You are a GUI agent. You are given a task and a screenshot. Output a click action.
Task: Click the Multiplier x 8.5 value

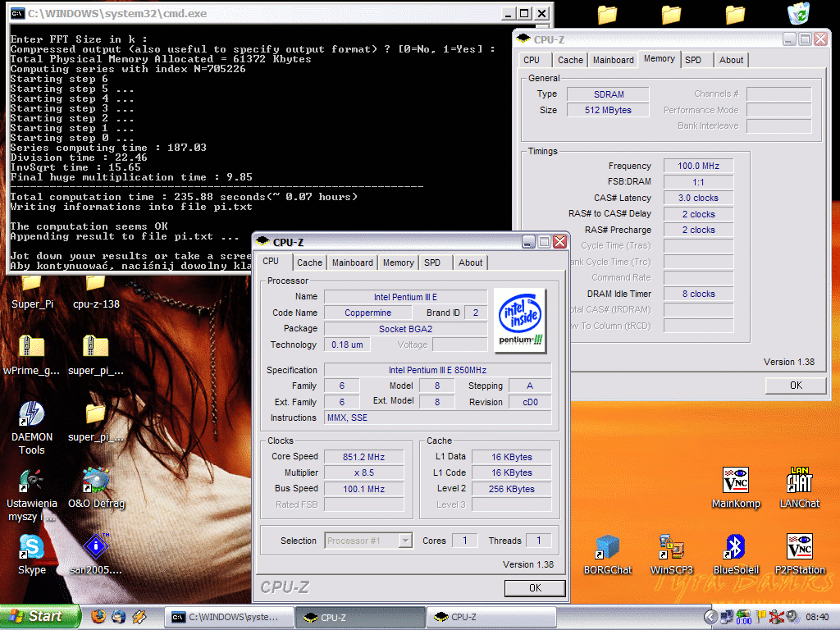(363, 473)
